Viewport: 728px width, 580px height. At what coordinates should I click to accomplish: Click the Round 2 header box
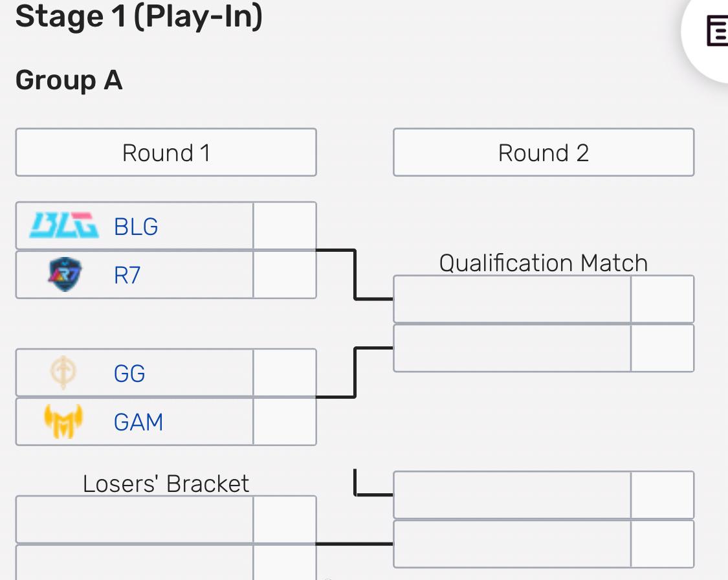(x=544, y=152)
